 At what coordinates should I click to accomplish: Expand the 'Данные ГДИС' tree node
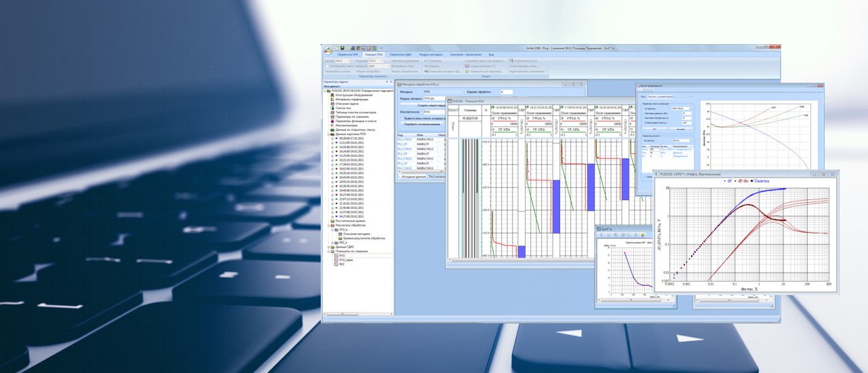pyautogui.click(x=328, y=246)
